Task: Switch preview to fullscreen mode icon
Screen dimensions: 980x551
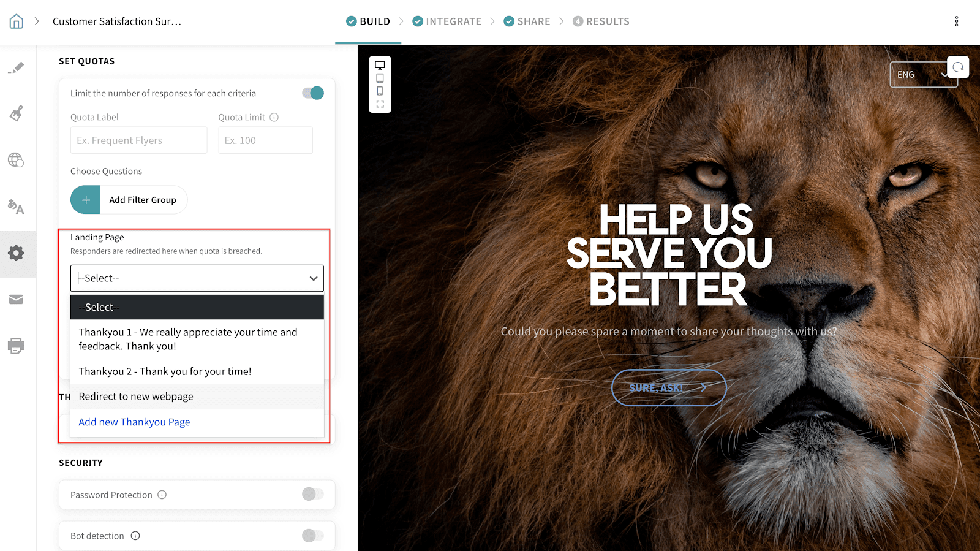Action: (380, 104)
